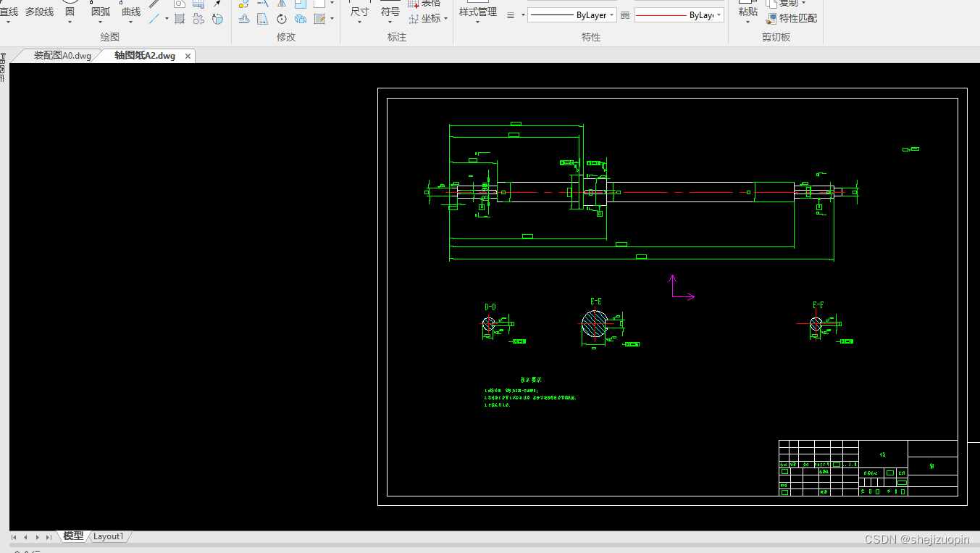Open the second red ByLayer combo box

coord(679,15)
